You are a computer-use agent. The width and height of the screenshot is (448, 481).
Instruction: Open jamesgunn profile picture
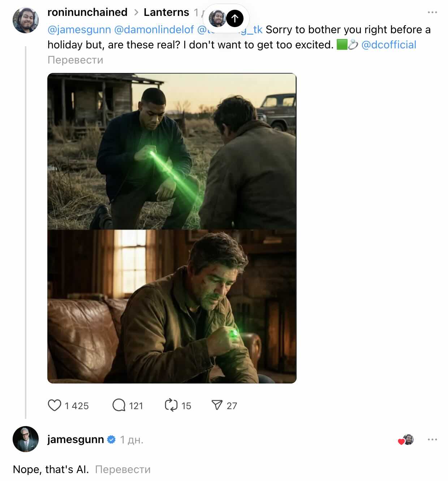pyautogui.click(x=26, y=439)
